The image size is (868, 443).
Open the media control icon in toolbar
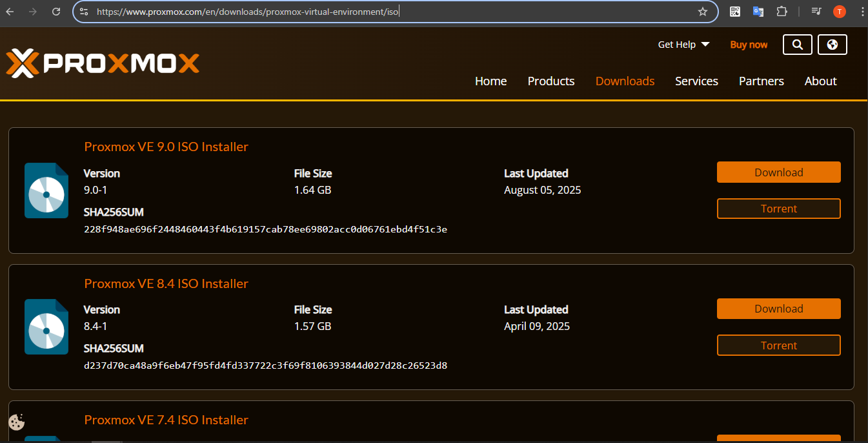pyautogui.click(x=816, y=11)
